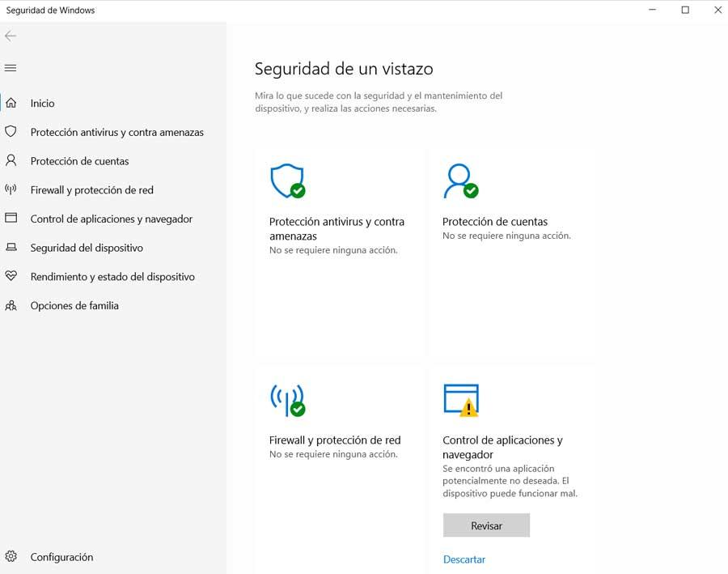Collapse the hamburger navigation menu
Screen dimensions: 728x574
click(11, 68)
